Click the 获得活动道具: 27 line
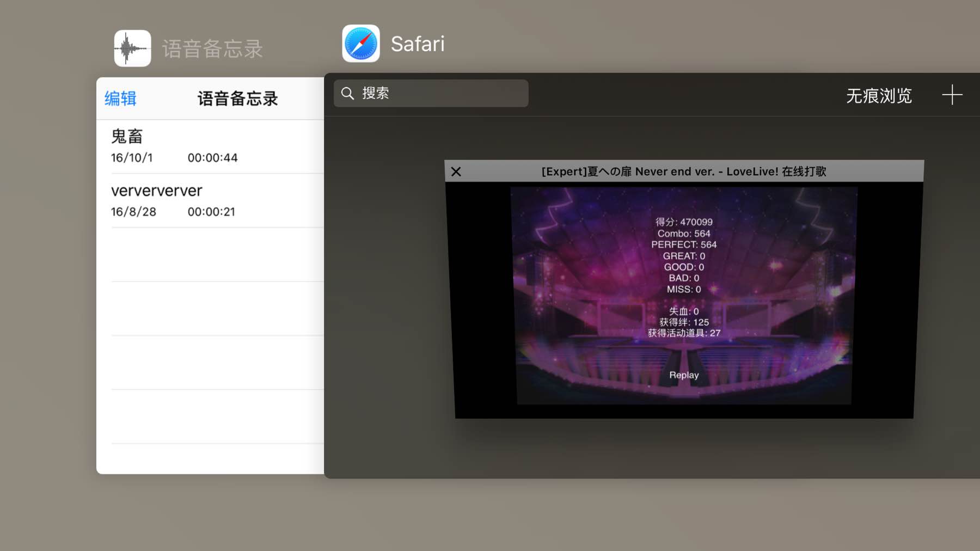The image size is (980, 551). click(x=684, y=333)
